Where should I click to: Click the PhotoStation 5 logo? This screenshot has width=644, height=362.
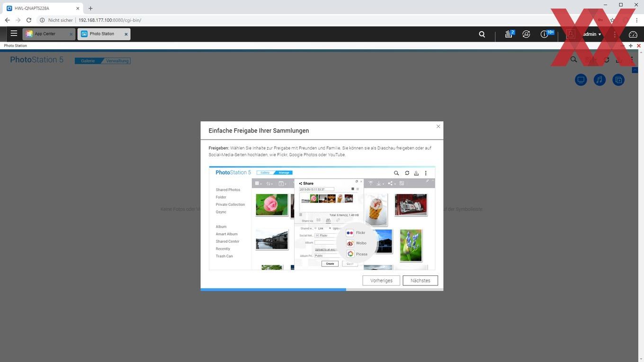pos(37,60)
